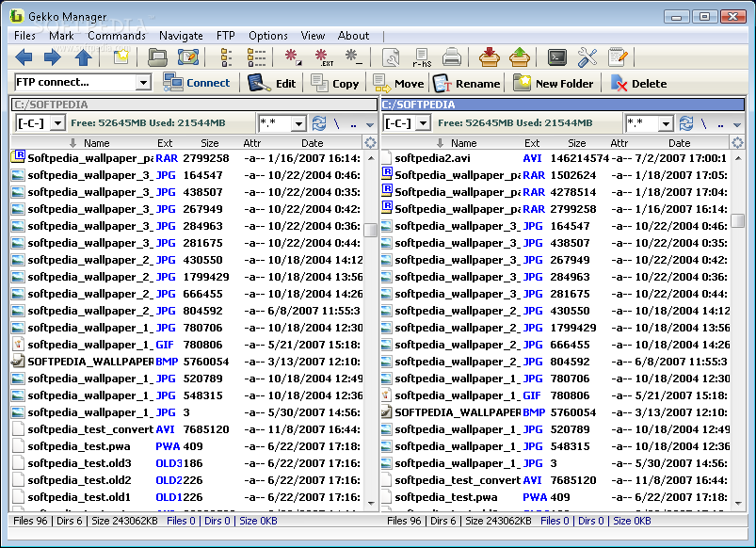
Task: Expand left panel history arrow
Action: coord(370,125)
